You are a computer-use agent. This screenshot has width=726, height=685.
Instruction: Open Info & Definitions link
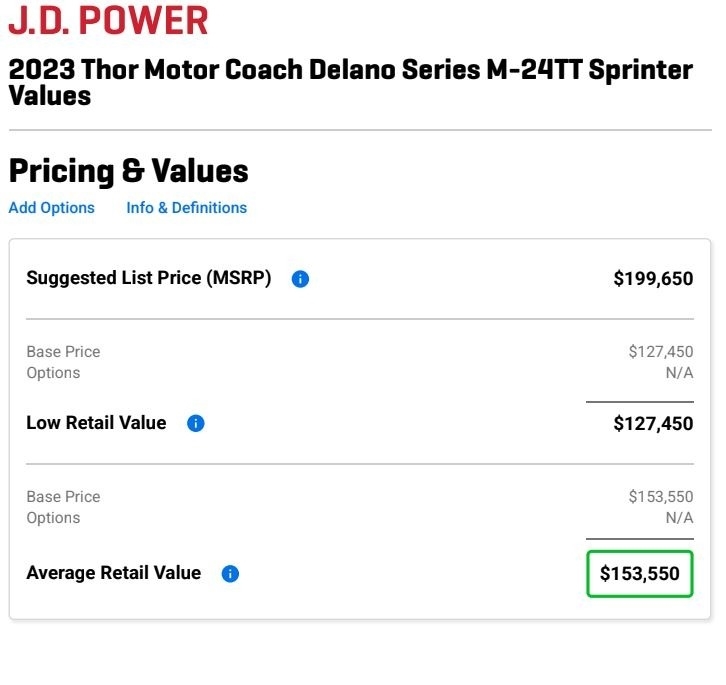click(186, 208)
